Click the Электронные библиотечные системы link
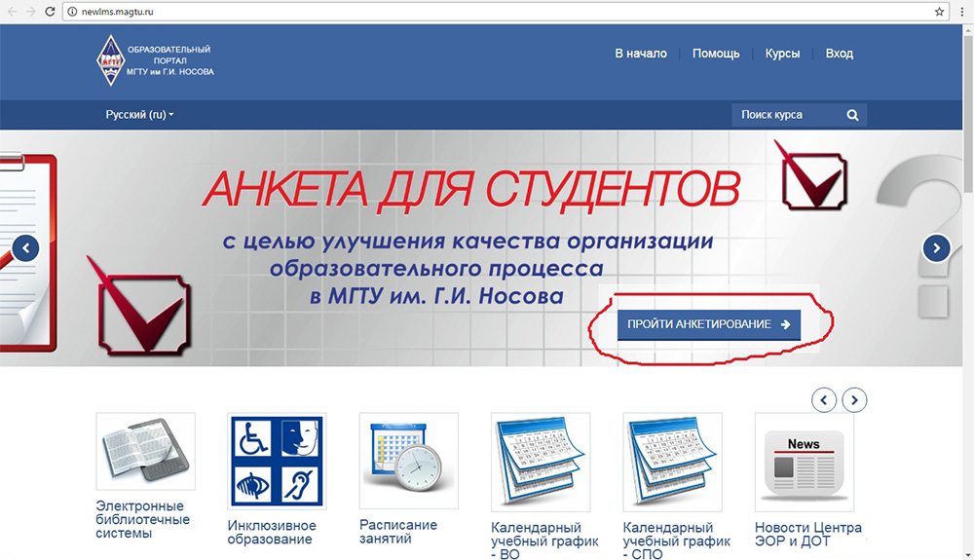Image resolution: width=974 pixels, height=560 pixels. point(142,520)
